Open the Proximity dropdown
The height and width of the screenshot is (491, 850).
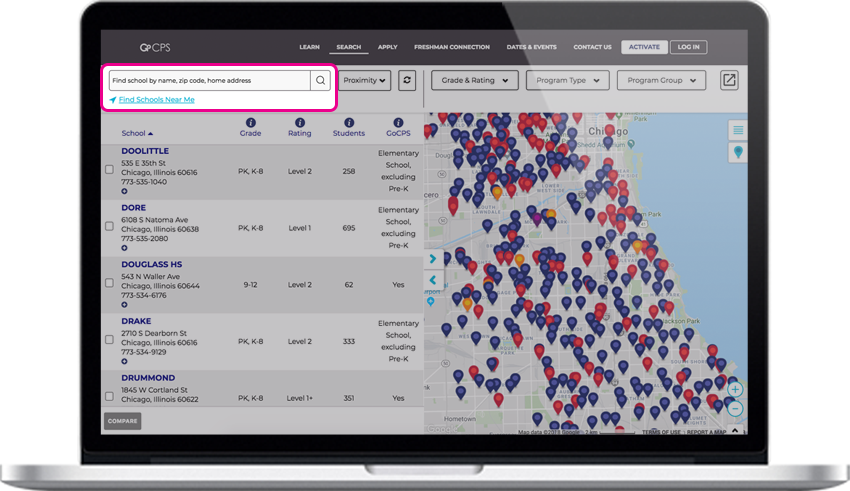[x=365, y=80]
